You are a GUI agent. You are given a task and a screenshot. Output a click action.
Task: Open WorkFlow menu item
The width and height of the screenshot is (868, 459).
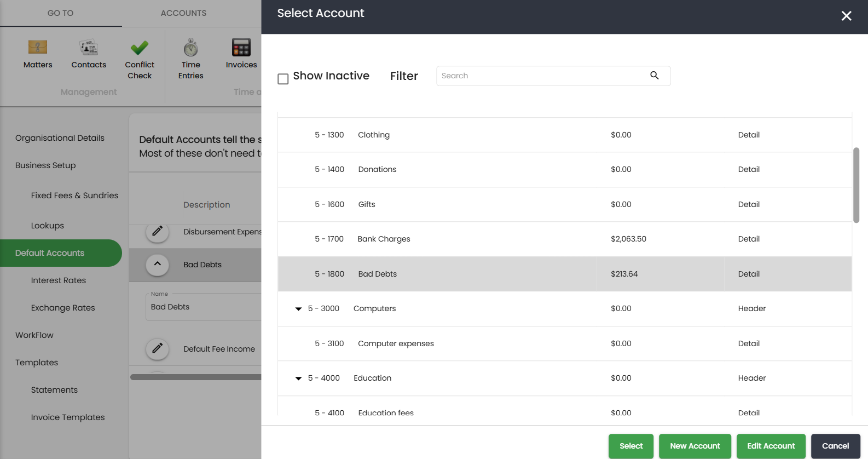pos(34,335)
